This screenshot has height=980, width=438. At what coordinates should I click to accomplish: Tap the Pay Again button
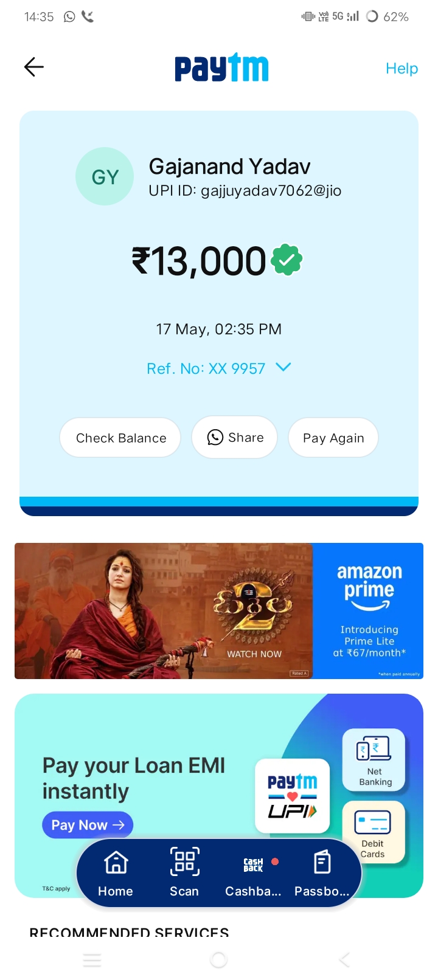(x=333, y=438)
